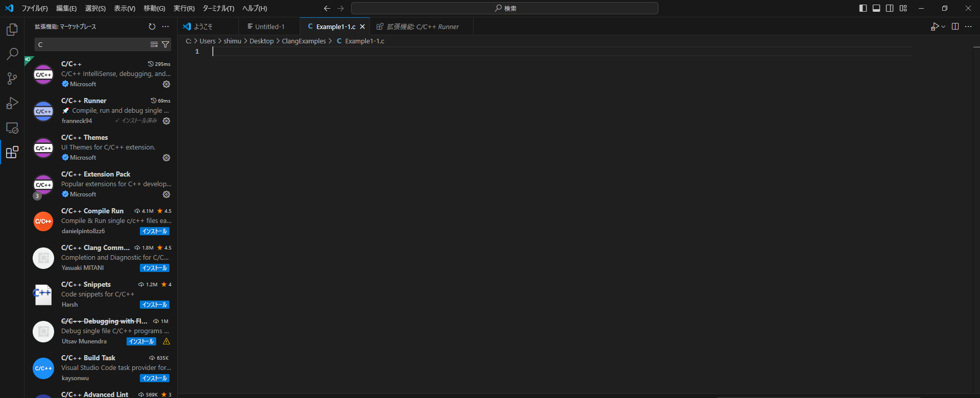Open the gear menu for C/C++ Extension Pack
The height and width of the screenshot is (398, 980).
(166, 194)
